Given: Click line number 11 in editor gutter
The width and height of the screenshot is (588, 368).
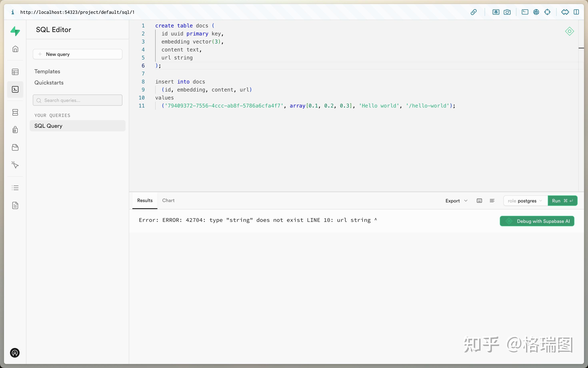Looking at the screenshot, I should [x=141, y=106].
